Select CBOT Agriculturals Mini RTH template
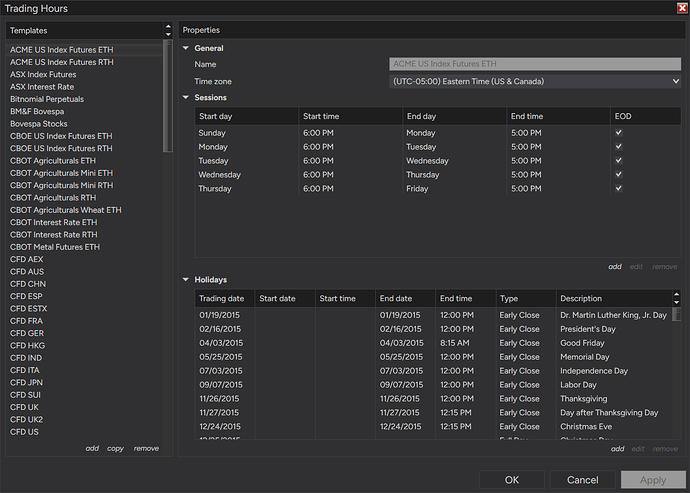This screenshot has height=493, width=690. click(x=85, y=185)
